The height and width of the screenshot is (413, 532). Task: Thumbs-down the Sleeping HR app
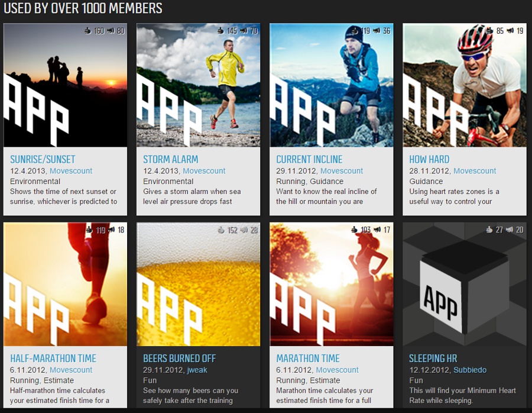click(510, 230)
